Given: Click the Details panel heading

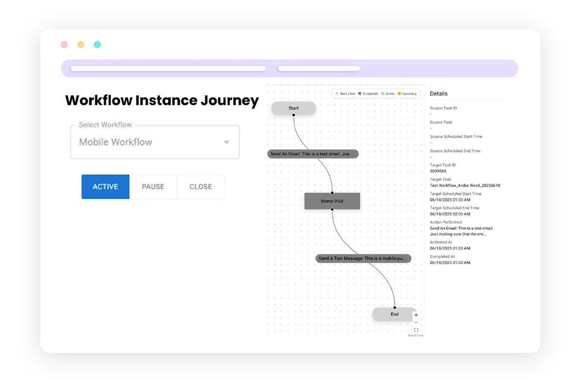Looking at the screenshot, I should click(438, 93).
